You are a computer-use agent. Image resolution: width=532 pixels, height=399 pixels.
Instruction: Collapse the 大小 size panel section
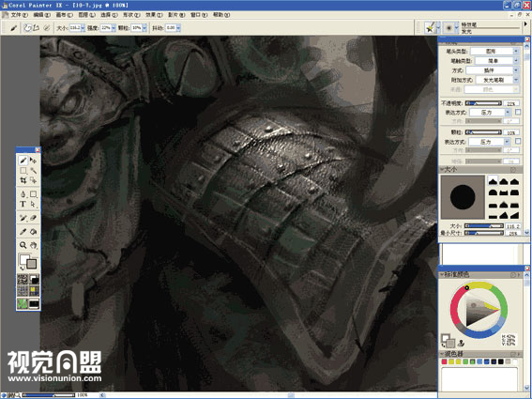point(443,169)
